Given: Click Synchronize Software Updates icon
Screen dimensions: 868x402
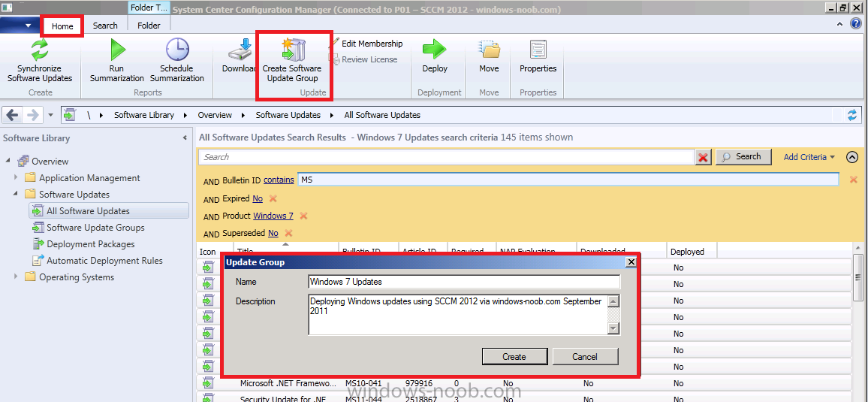Looking at the screenshot, I should [40, 50].
